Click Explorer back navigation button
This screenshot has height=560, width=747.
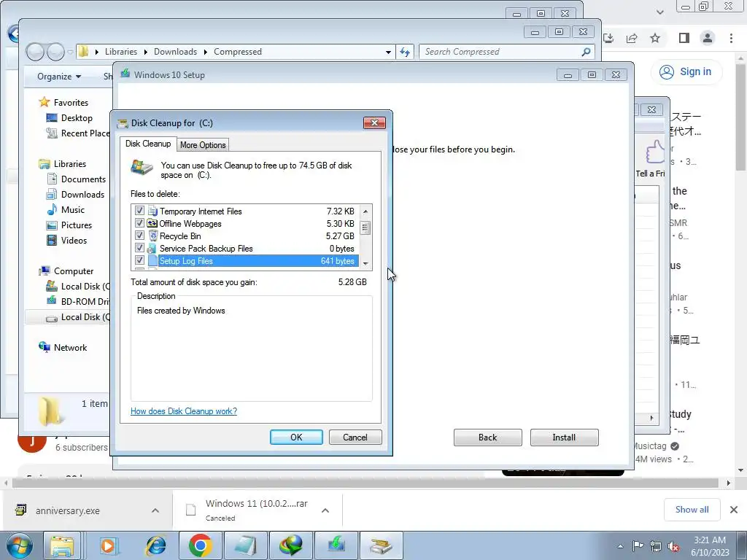point(35,52)
